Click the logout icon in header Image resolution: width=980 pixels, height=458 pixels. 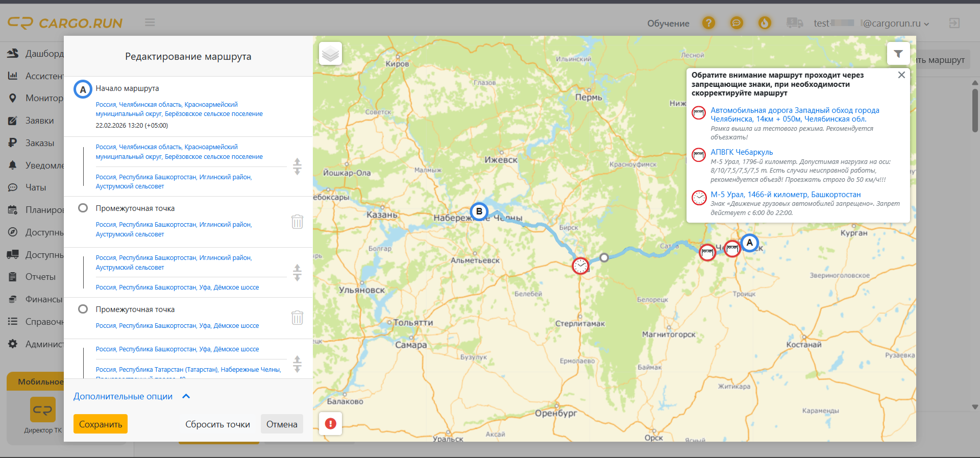[x=954, y=23]
